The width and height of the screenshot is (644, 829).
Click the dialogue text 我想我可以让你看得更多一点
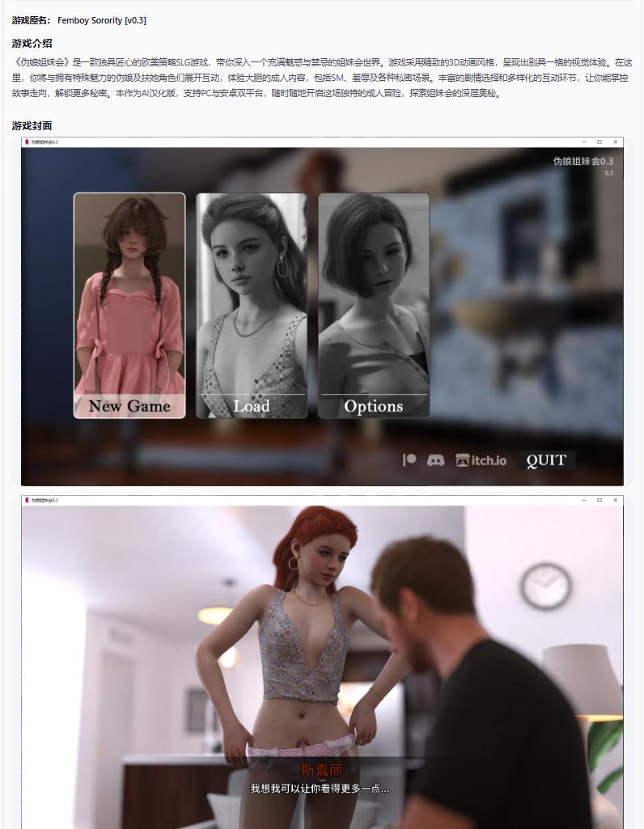coord(320,789)
